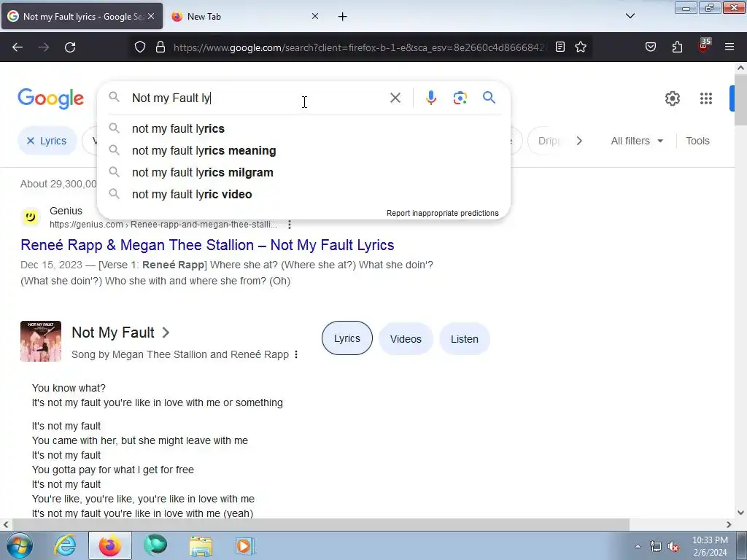
Task: Open Windows Explorer folder in taskbar
Action: [x=201, y=545]
